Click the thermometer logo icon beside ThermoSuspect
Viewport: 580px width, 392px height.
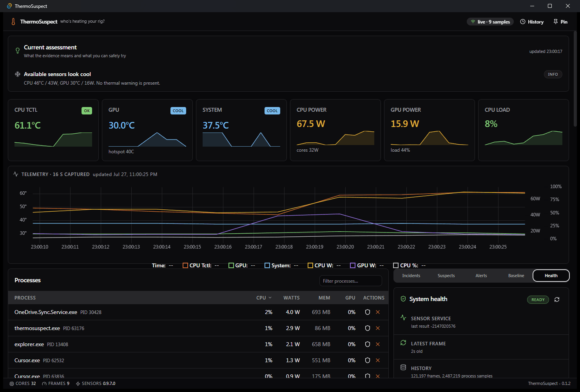[x=13, y=22]
